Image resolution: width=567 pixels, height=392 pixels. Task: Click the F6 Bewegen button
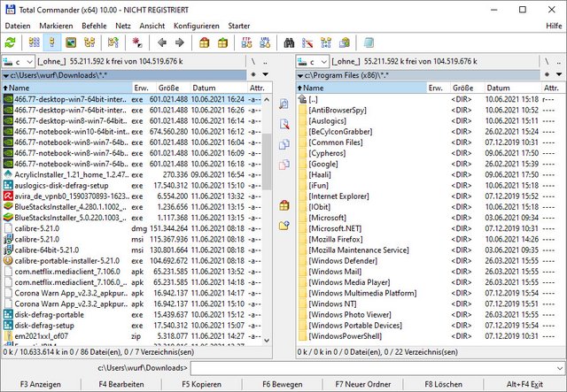pos(283,384)
